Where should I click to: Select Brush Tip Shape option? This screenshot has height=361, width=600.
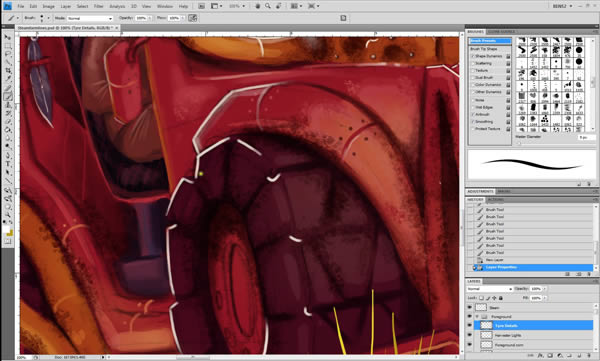pyautogui.click(x=484, y=49)
